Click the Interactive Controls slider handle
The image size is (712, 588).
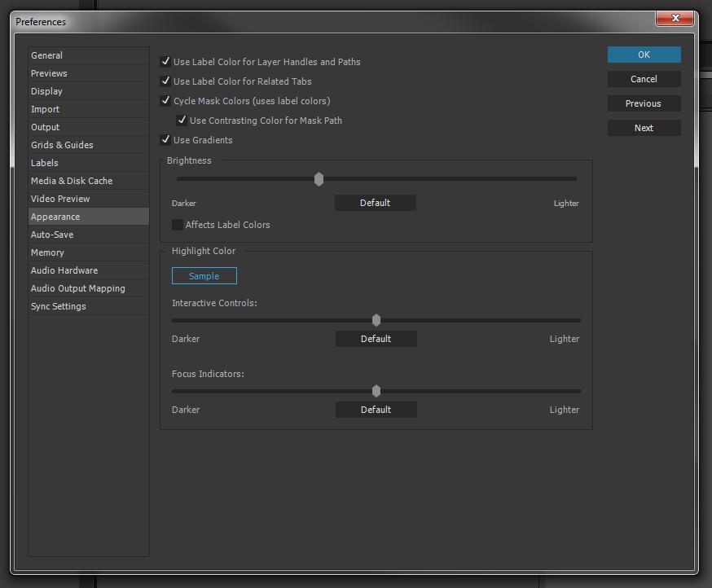pyautogui.click(x=376, y=320)
